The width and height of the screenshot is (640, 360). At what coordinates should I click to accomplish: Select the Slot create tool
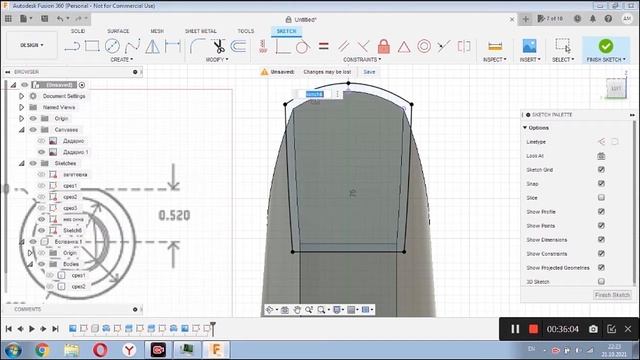172,46
